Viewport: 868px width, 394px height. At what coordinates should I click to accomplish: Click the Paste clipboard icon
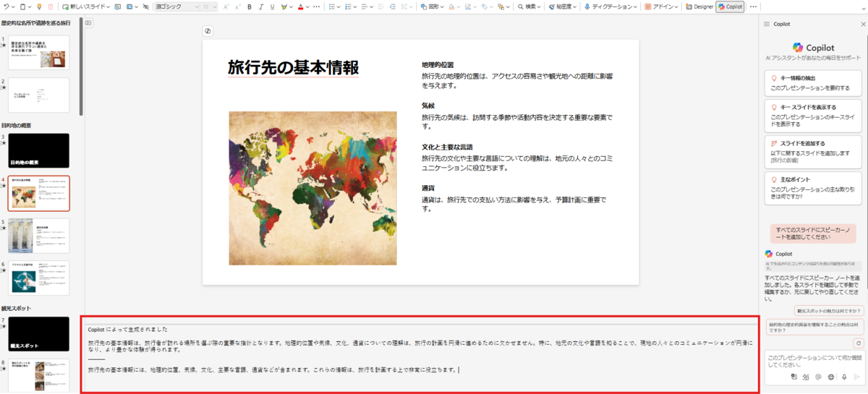pyautogui.click(x=22, y=7)
